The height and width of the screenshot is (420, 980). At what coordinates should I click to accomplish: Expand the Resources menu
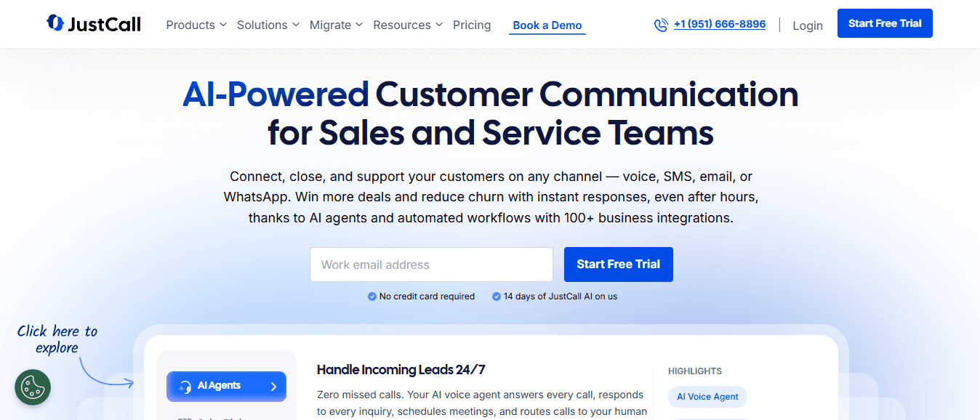point(408,25)
